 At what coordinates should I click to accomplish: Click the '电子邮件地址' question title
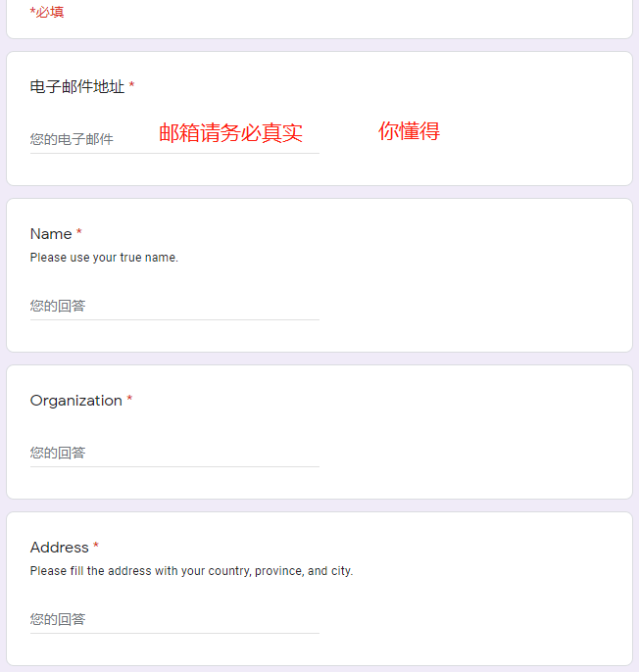[x=77, y=86]
